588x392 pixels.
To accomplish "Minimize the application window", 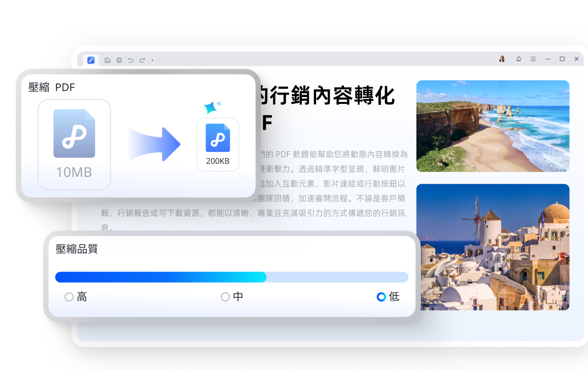I will (548, 59).
